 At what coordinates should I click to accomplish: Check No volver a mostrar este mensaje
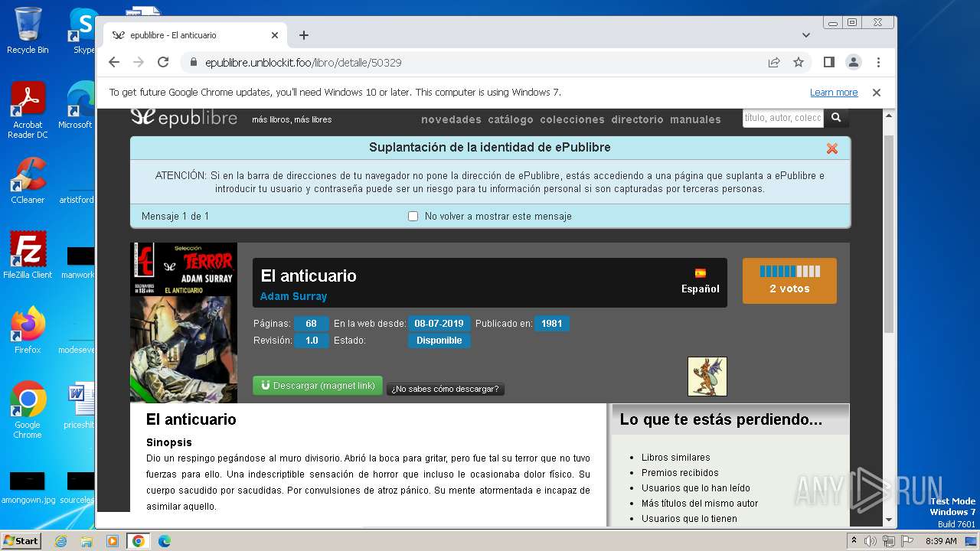coord(413,217)
